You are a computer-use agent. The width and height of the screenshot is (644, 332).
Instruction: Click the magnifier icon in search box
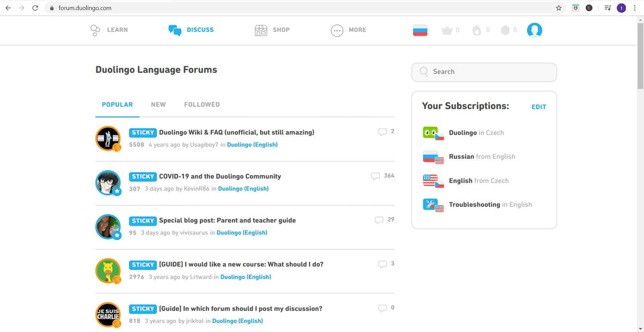point(424,71)
